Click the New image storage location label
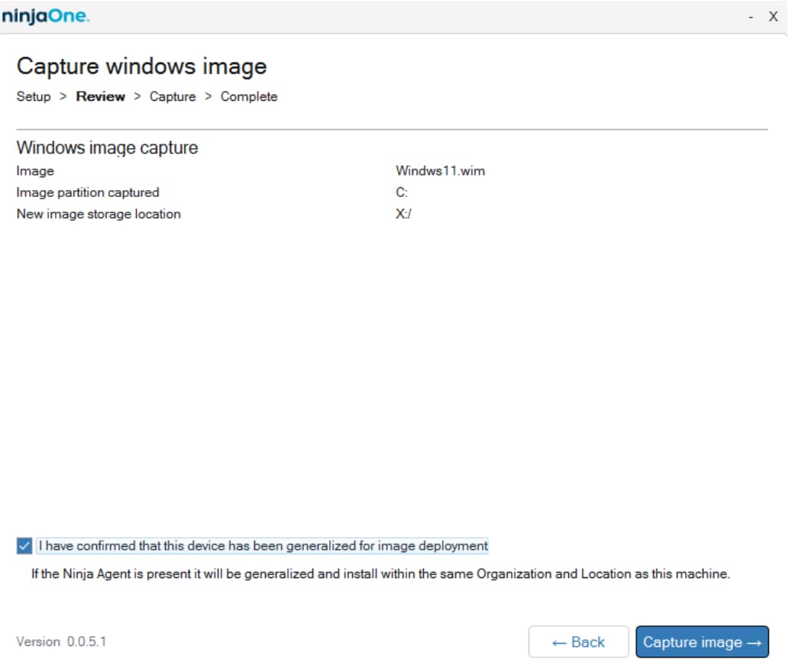Screen dimensions: 792x672 click(x=99, y=214)
